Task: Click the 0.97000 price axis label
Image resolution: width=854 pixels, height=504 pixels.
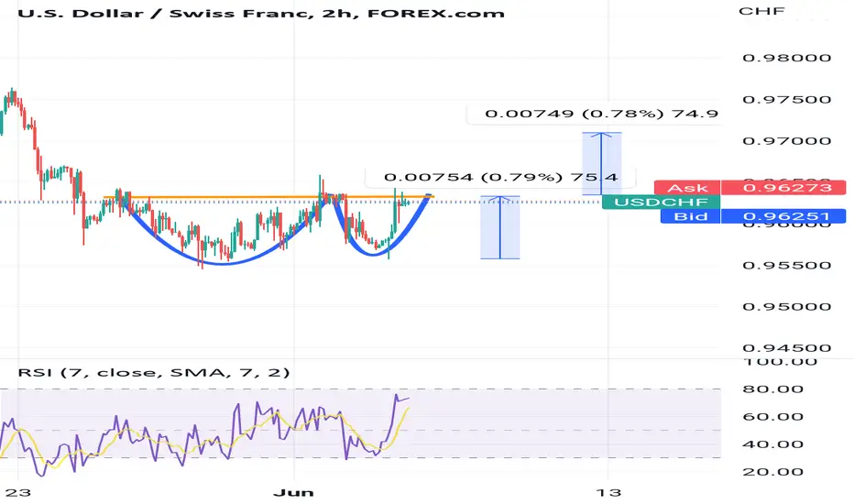Action: coord(786,141)
